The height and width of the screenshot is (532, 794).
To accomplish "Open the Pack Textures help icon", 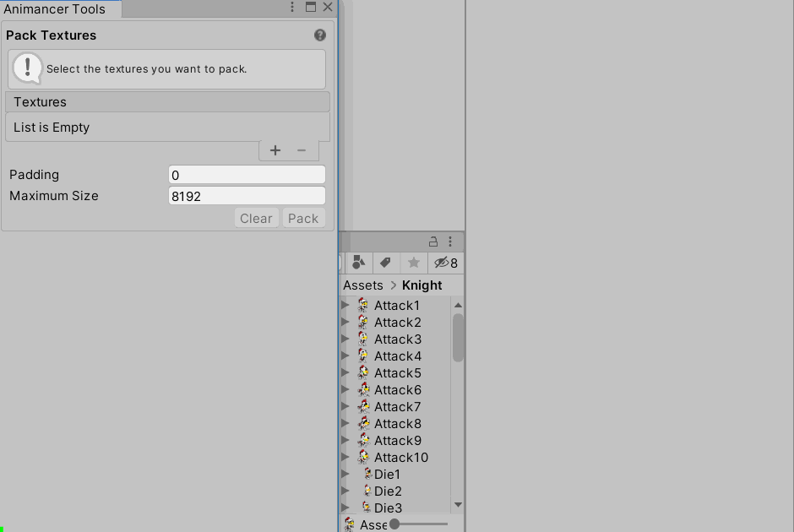I will click(319, 35).
